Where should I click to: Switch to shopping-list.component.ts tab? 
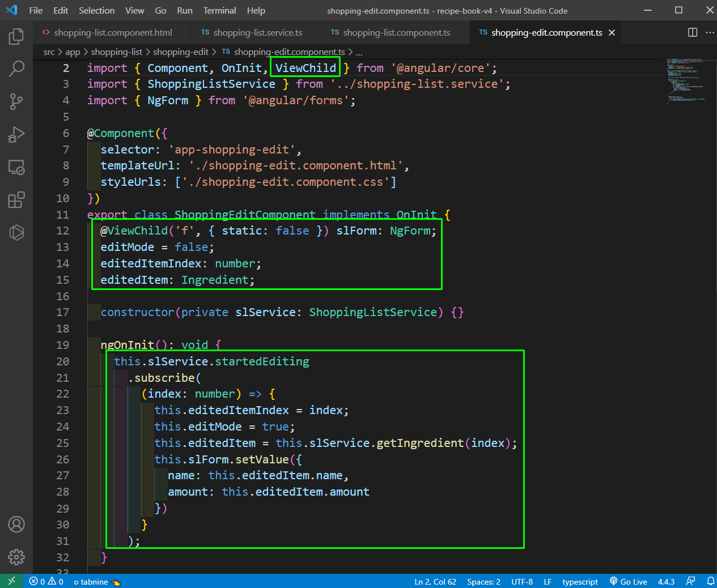(x=395, y=32)
